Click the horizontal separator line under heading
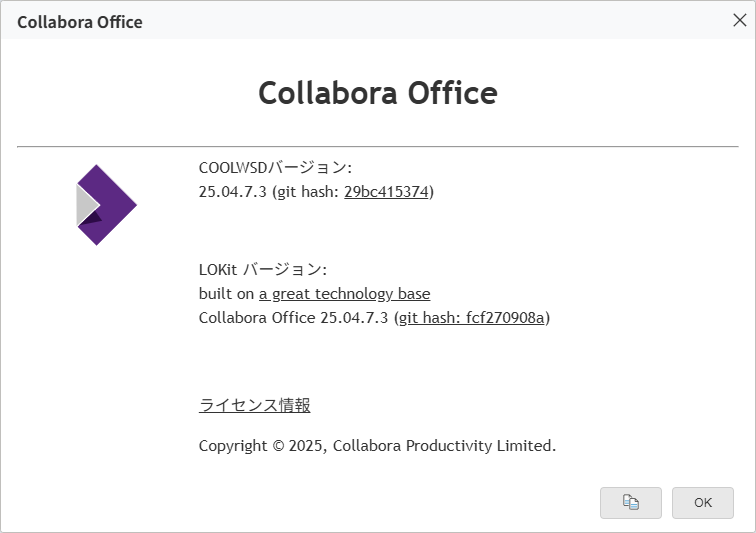Viewport: 756px width, 533px height. pos(377,147)
